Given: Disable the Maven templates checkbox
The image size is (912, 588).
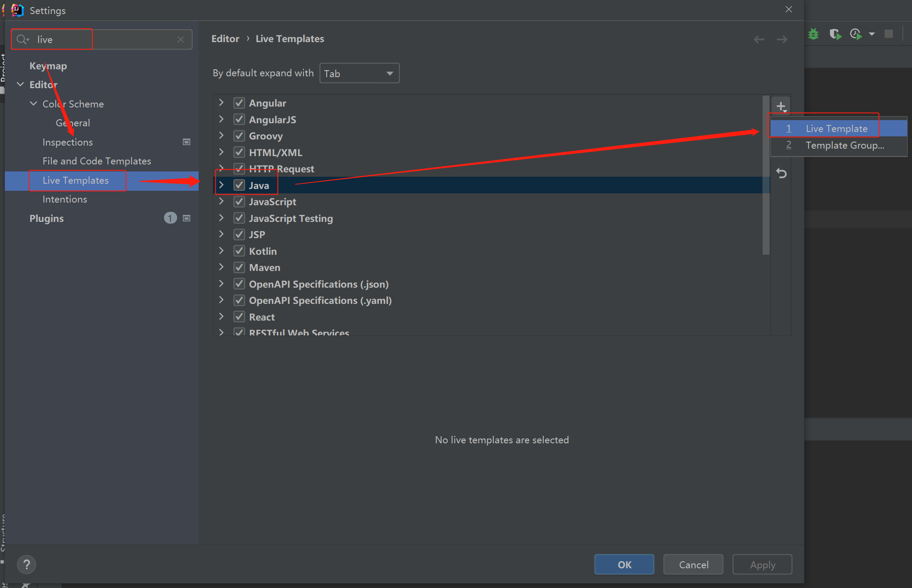Looking at the screenshot, I should [x=239, y=267].
